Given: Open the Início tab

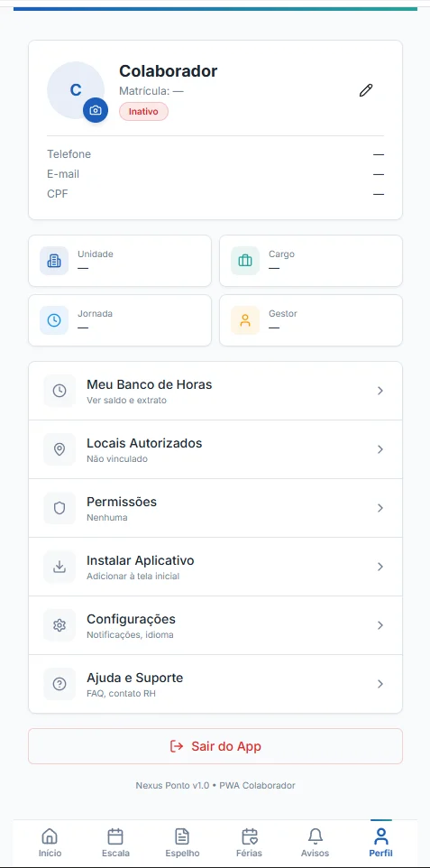Looking at the screenshot, I should [50, 843].
